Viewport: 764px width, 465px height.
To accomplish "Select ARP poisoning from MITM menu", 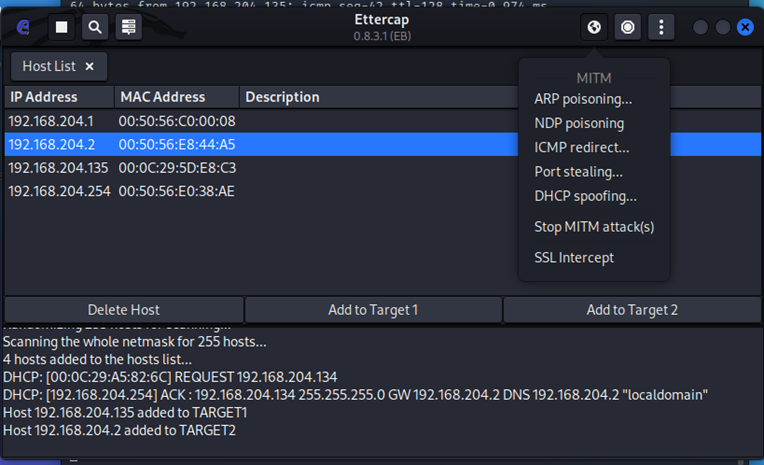I will click(x=583, y=99).
